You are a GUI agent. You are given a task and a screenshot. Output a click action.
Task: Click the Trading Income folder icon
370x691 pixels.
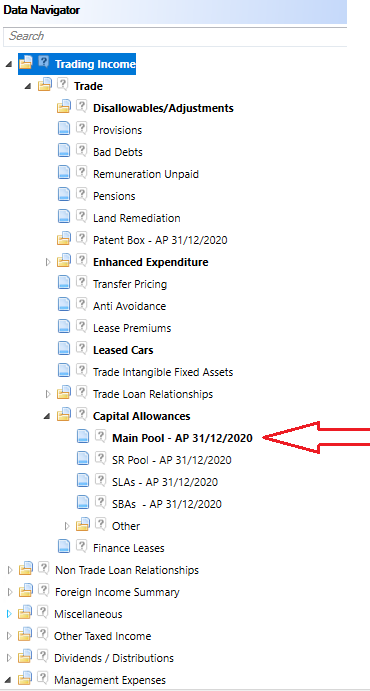point(26,63)
